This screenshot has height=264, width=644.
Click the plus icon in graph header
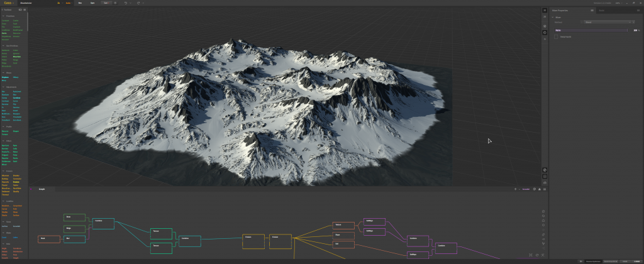[516, 189]
